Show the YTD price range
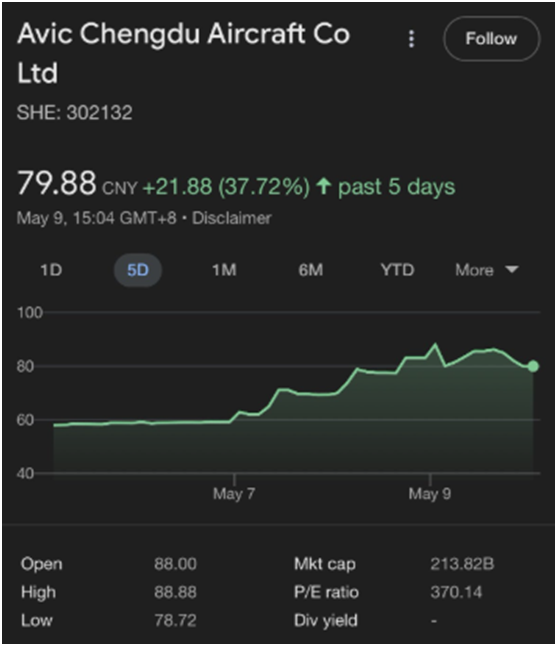The image size is (557, 646). coord(397,270)
